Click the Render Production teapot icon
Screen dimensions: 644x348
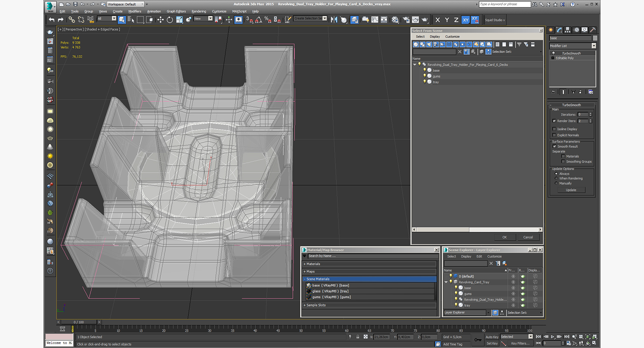click(425, 20)
